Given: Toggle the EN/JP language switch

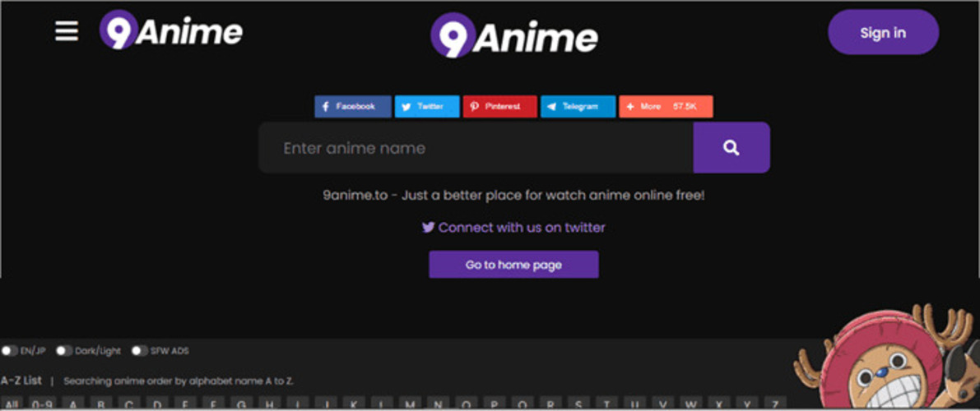Looking at the screenshot, I should click(9, 351).
